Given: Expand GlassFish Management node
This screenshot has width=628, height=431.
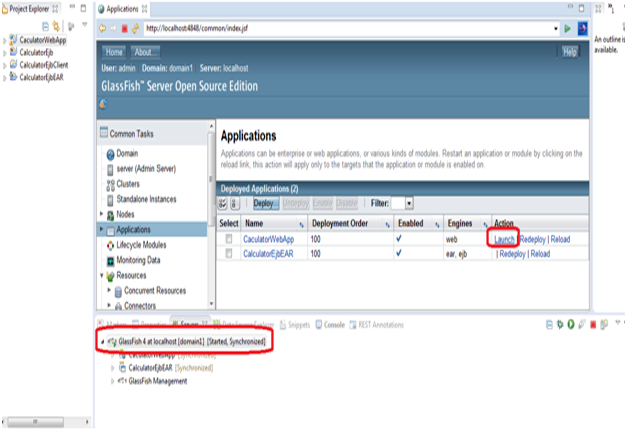Looking at the screenshot, I should 113,381.
